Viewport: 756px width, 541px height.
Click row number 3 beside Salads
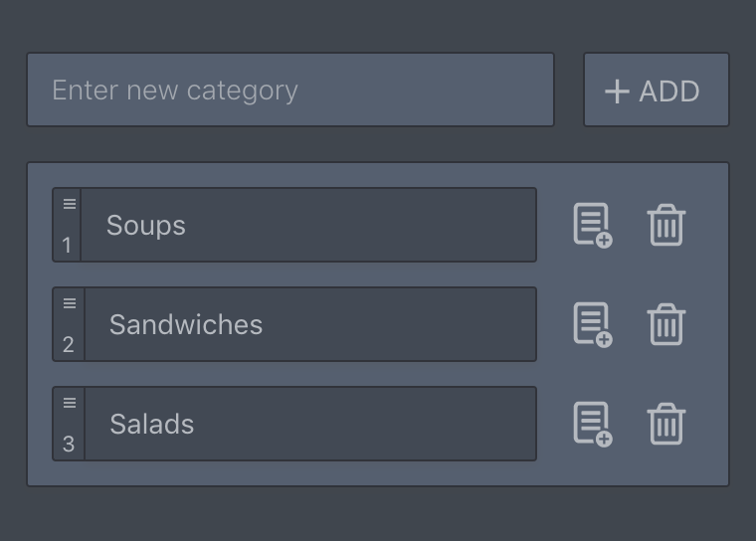[69, 444]
